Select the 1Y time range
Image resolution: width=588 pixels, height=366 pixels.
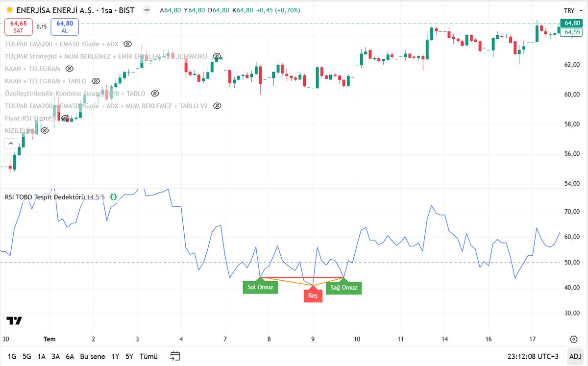pos(115,356)
